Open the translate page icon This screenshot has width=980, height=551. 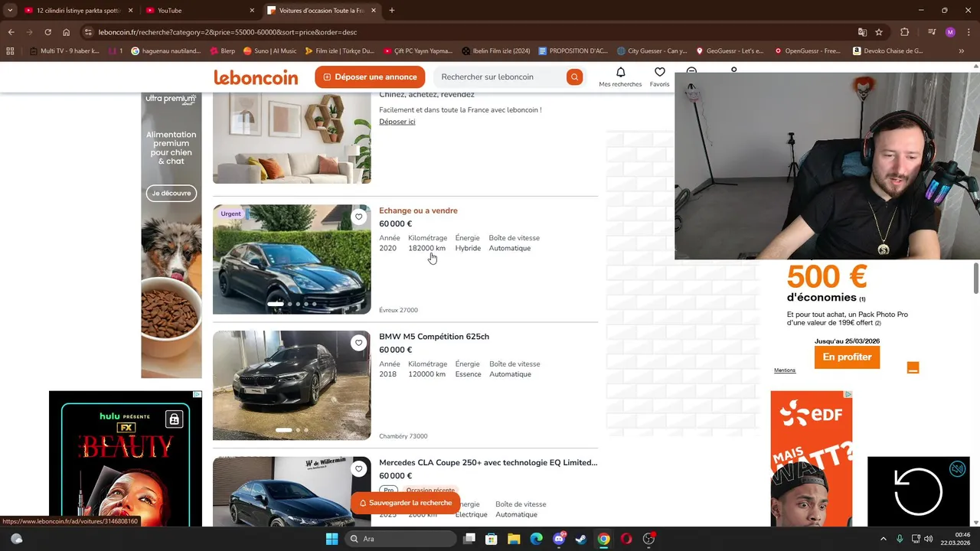pos(862,32)
